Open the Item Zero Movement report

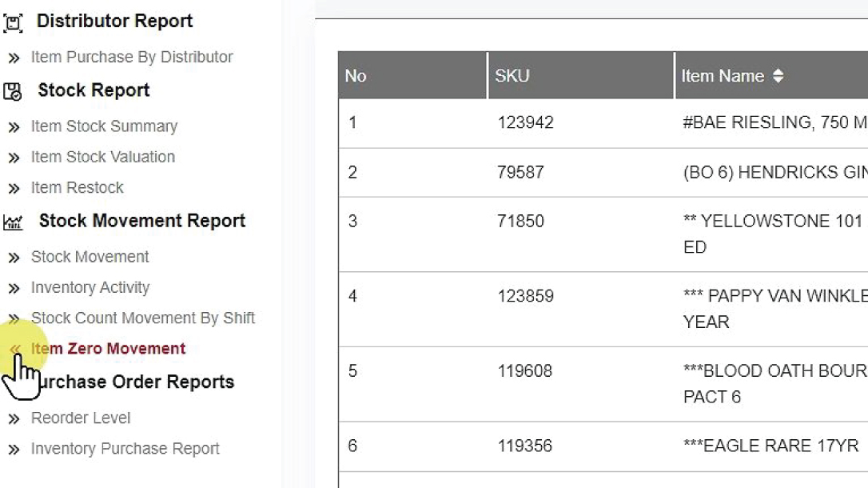108,349
